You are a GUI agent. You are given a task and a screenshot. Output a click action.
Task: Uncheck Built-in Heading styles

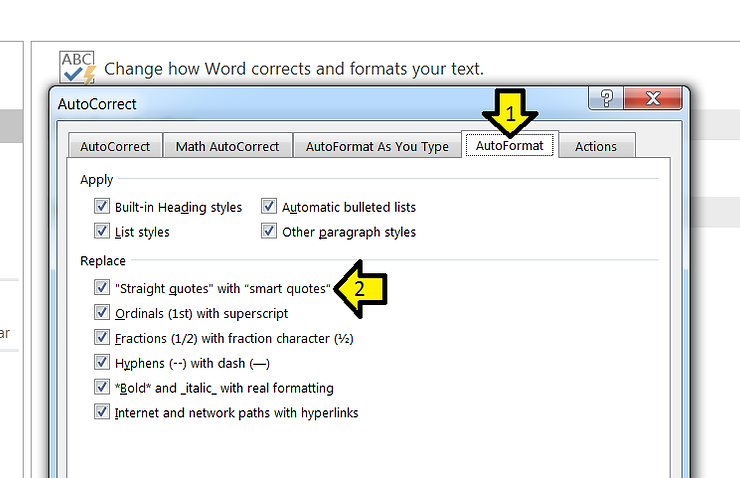point(101,207)
